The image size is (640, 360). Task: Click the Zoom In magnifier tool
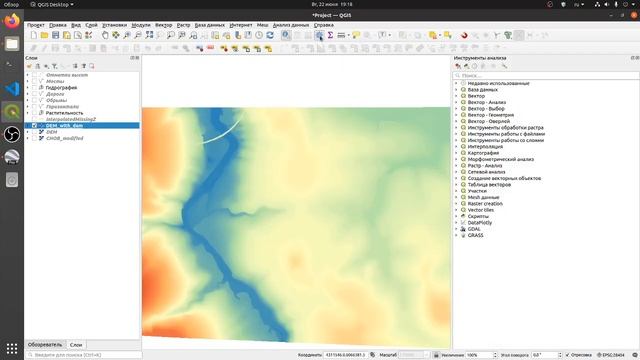pos(127,36)
